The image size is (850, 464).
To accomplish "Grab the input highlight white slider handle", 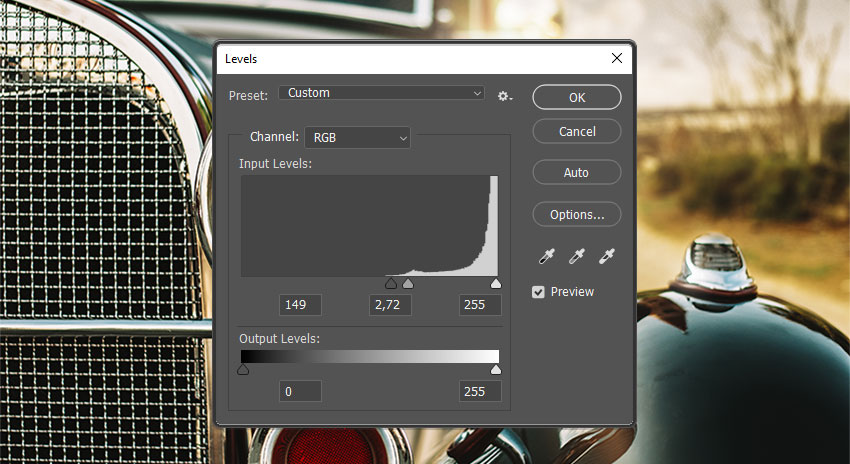I will click(x=495, y=283).
